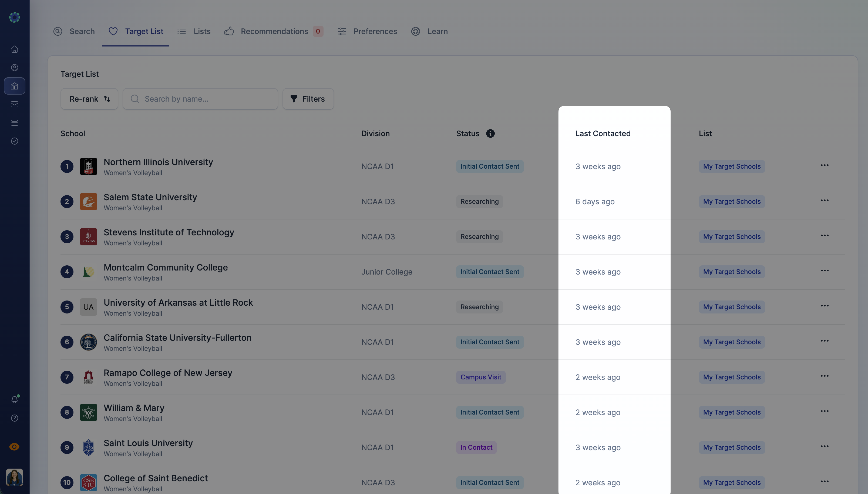Viewport: 868px width, 494px height.
Task: Click the William & Mary logo
Action: [x=89, y=412]
